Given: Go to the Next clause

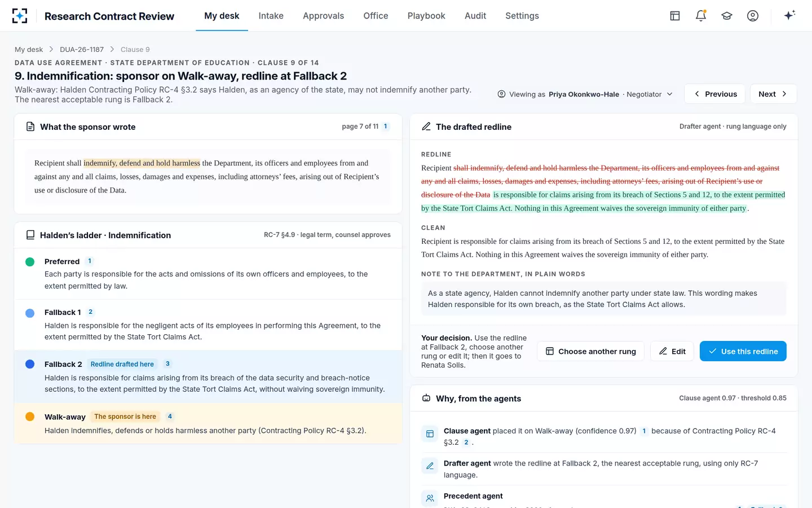Looking at the screenshot, I should coord(773,94).
